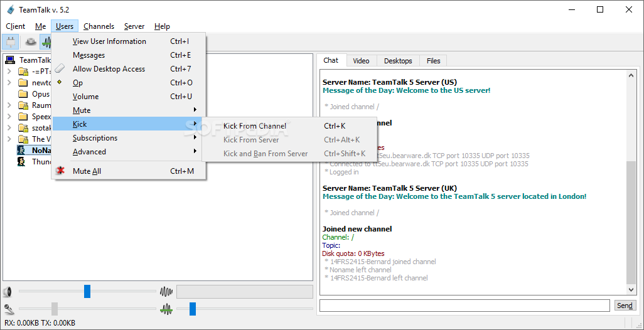Click the folder icon of newto channel
644x330 pixels.
pyautogui.click(x=23, y=83)
